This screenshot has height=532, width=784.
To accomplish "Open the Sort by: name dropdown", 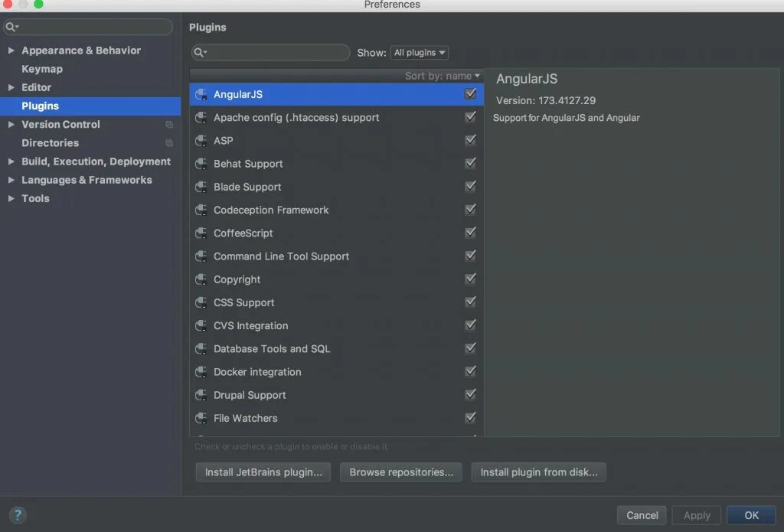I will [x=442, y=76].
